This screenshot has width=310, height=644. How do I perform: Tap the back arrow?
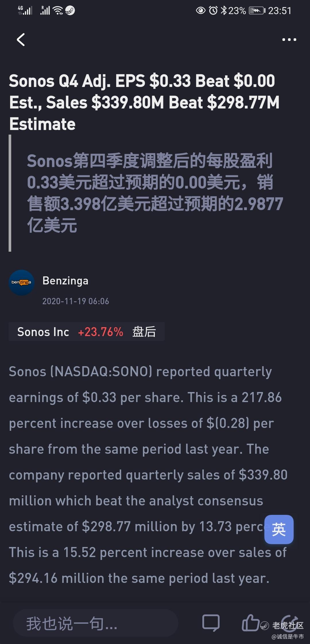[x=21, y=40]
